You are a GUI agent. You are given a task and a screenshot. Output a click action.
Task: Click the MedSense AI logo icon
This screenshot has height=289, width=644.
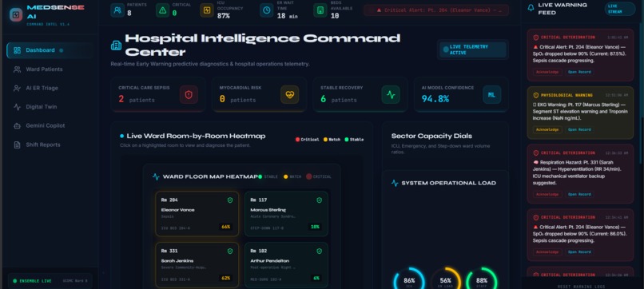(x=16, y=15)
